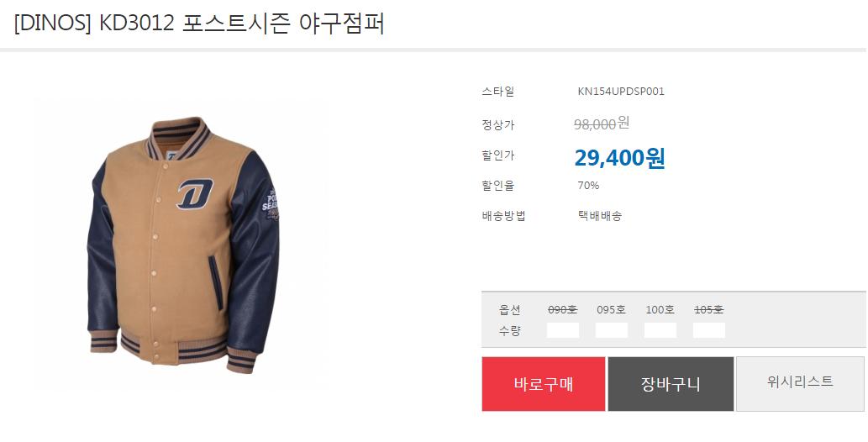Click the red 바로구매 buy-now button
Image resolution: width=868 pixels, height=442 pixels.
click(543, 384)
